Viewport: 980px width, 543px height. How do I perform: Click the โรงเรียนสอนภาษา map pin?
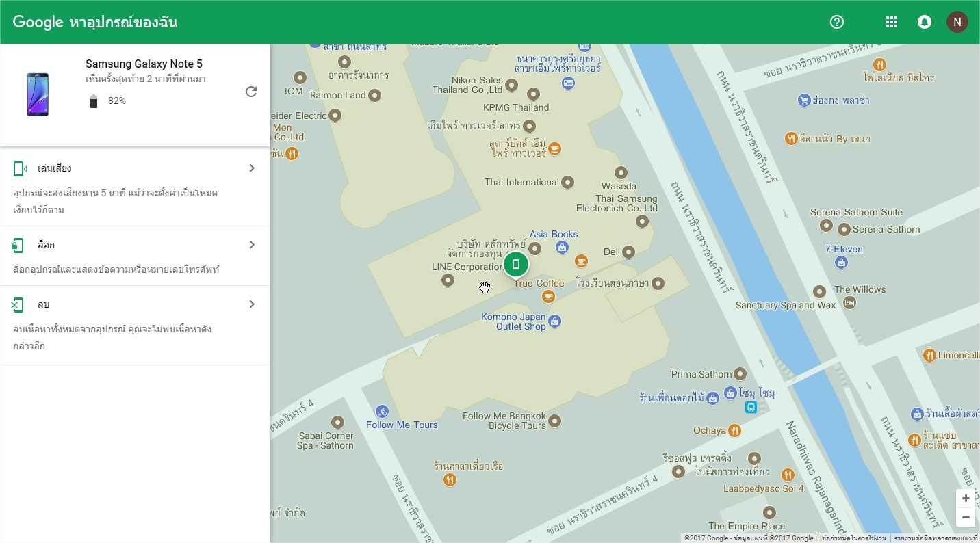[x=658, y=283]
